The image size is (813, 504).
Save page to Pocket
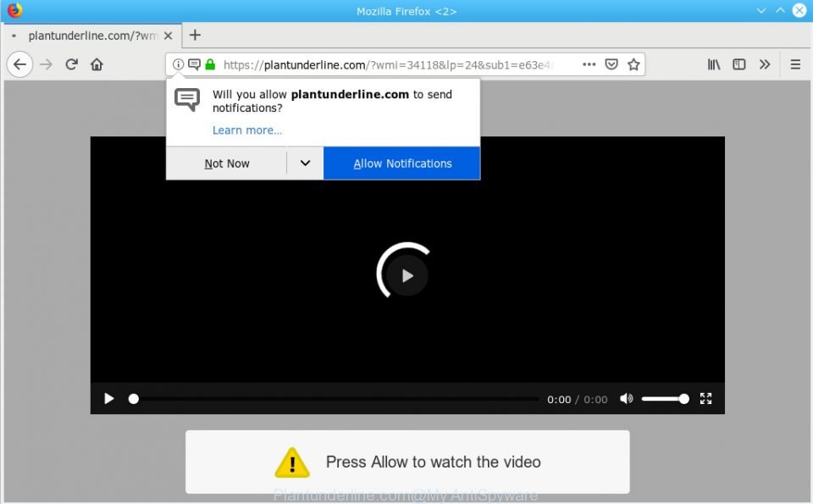[611, 64]
